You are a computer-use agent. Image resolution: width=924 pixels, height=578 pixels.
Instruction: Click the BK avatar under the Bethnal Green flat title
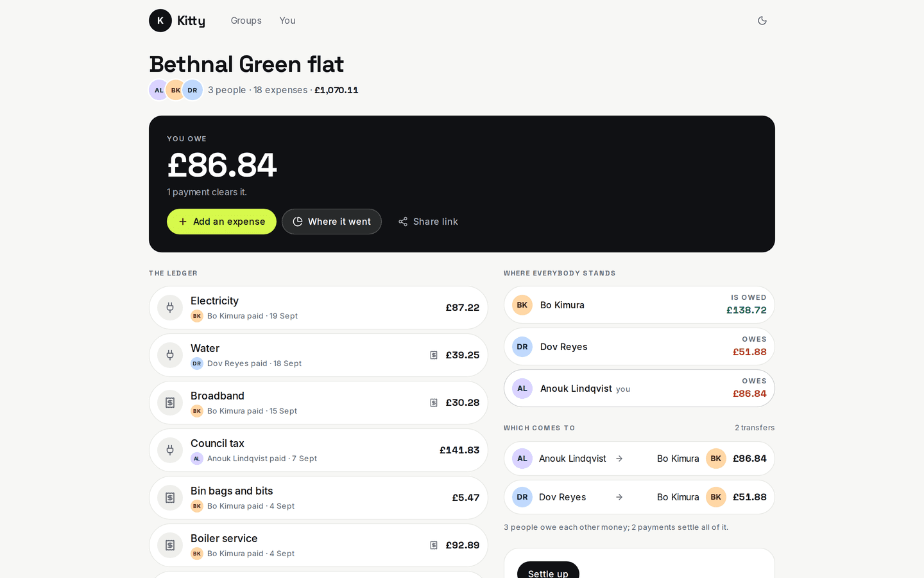pyautogui.click(x=176, y=90)
